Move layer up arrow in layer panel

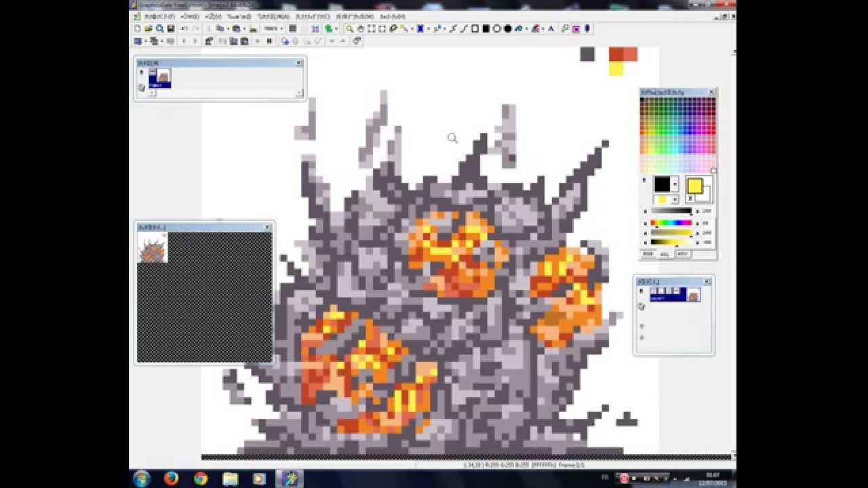(642, 326)
